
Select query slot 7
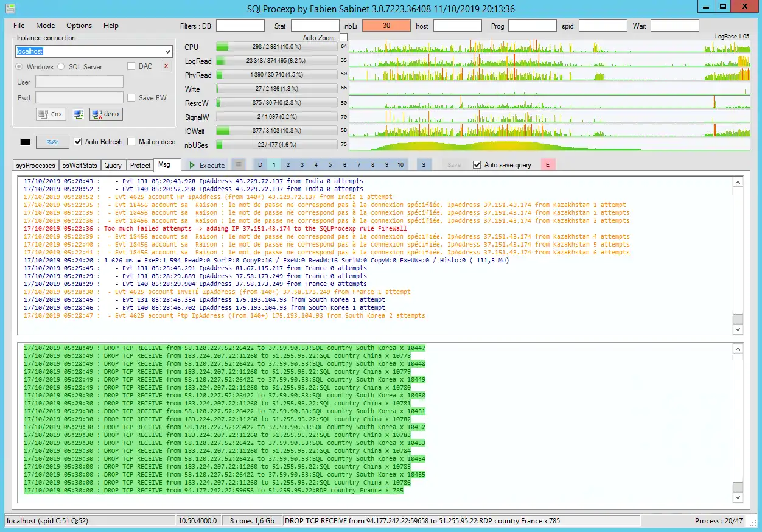coord(358,165)
